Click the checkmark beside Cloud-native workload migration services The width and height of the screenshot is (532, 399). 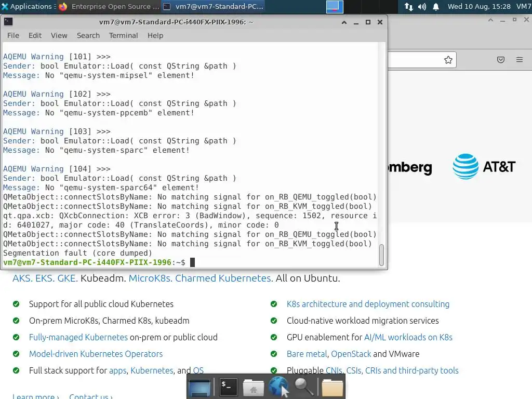[274, 321]
